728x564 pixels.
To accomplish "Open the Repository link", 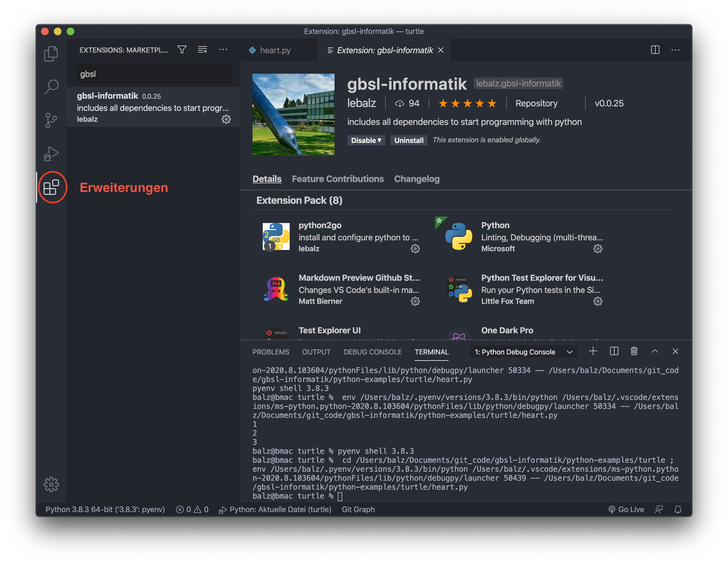I will pyautogui.click(x=536, y=103).
